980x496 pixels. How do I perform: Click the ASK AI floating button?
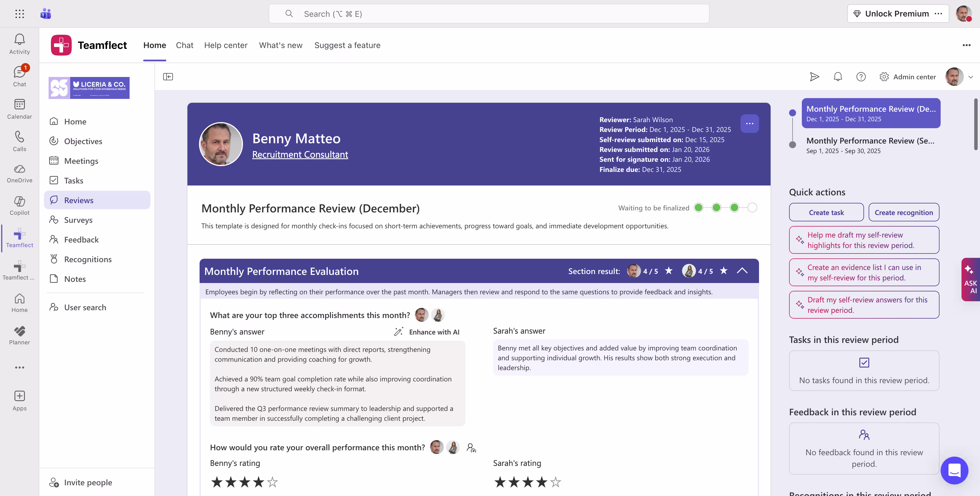(970, 280)
